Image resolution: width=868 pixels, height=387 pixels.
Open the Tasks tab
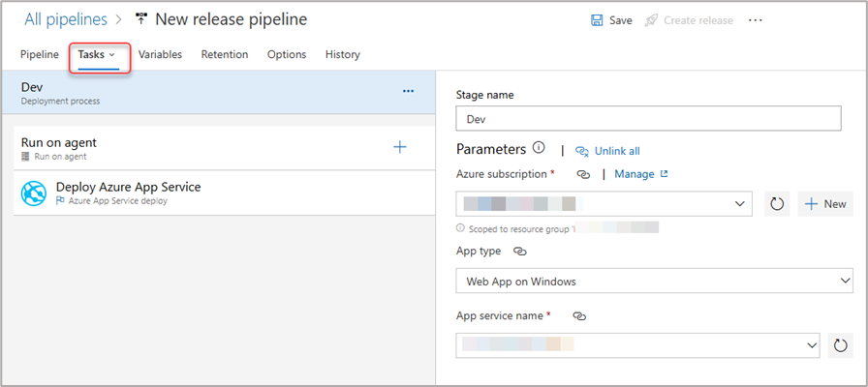point(97,55)
